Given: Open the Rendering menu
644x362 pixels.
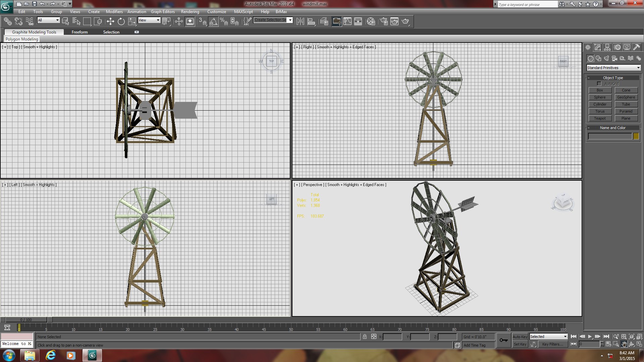Looking at the screenshot, I should coord(190,12).
